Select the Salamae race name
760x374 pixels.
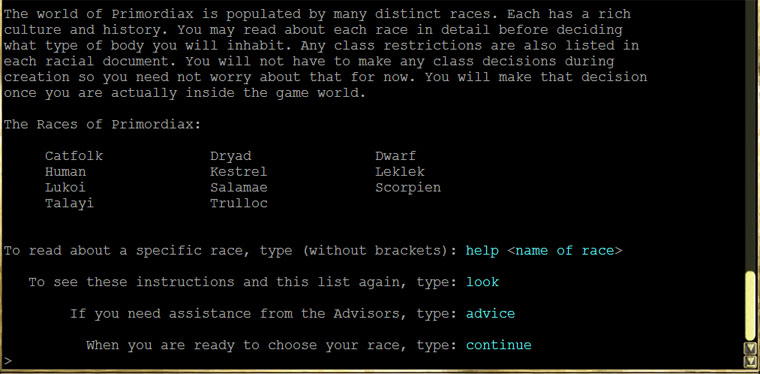[x=238, y=187]
